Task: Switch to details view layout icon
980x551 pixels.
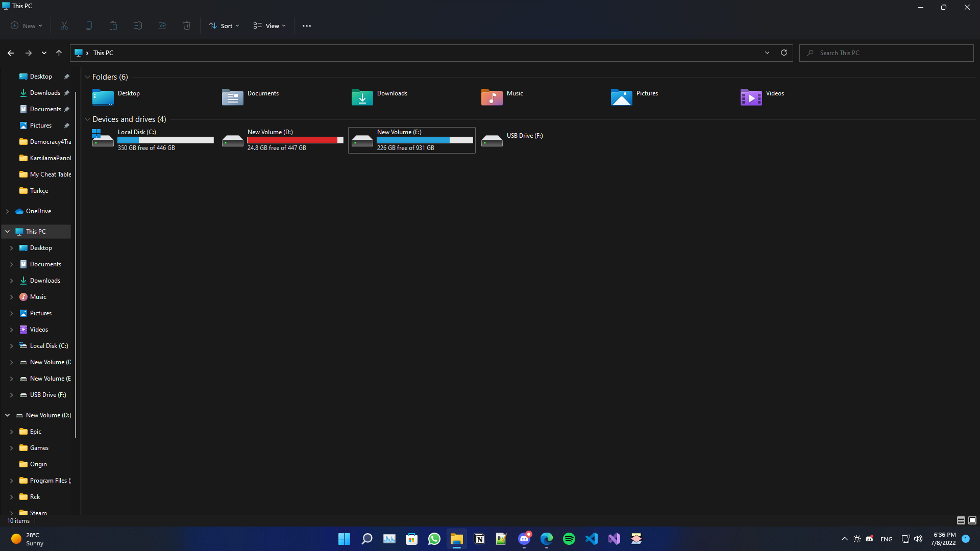Action: click(961, 520)
